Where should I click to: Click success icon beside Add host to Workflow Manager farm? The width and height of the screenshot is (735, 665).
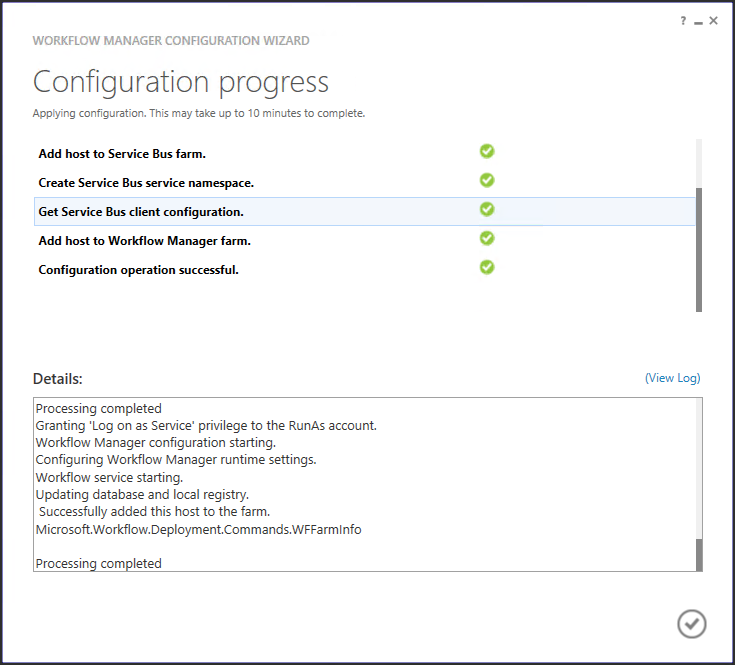pos(487,239)
